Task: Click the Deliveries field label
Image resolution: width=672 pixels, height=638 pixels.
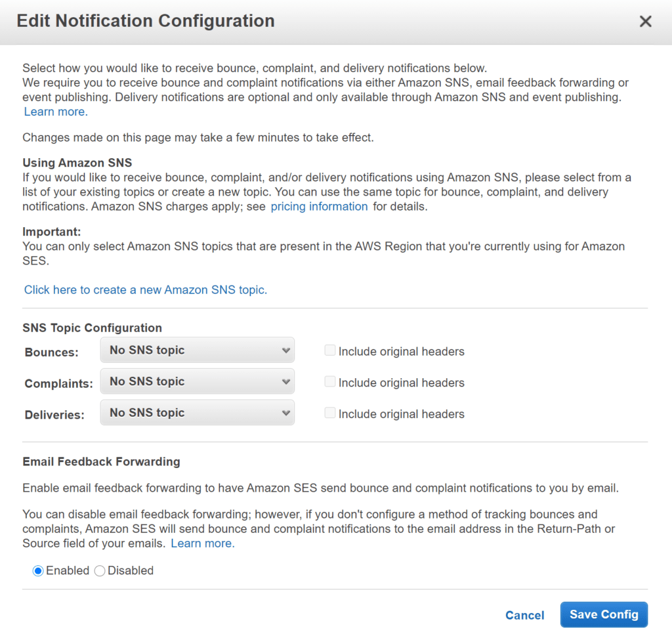Action: 56,415
